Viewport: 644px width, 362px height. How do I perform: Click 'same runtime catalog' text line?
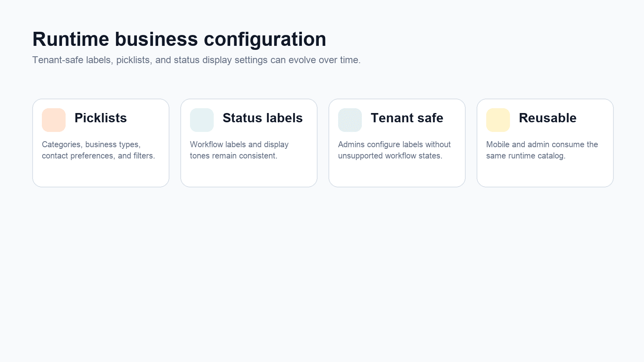[526, 156]
